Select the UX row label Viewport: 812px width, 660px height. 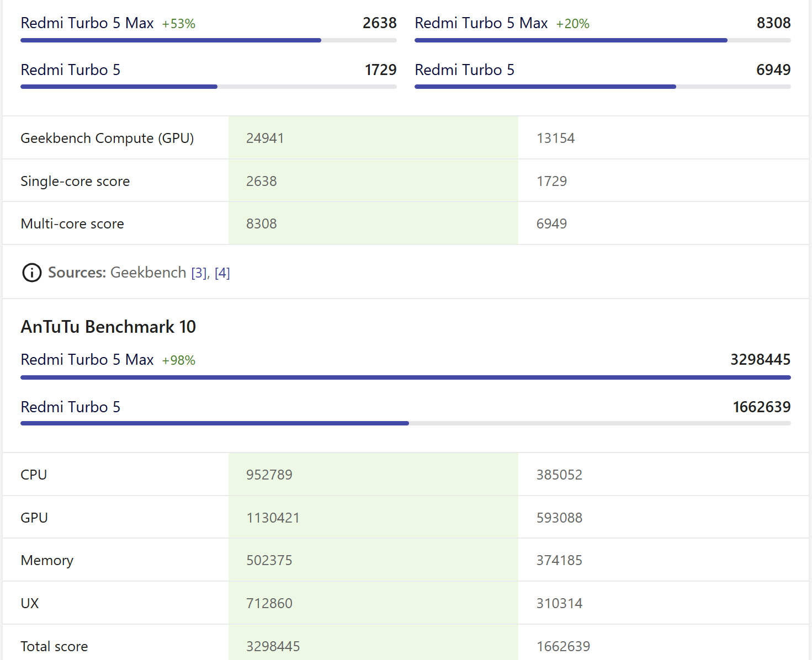click(30, 603)
